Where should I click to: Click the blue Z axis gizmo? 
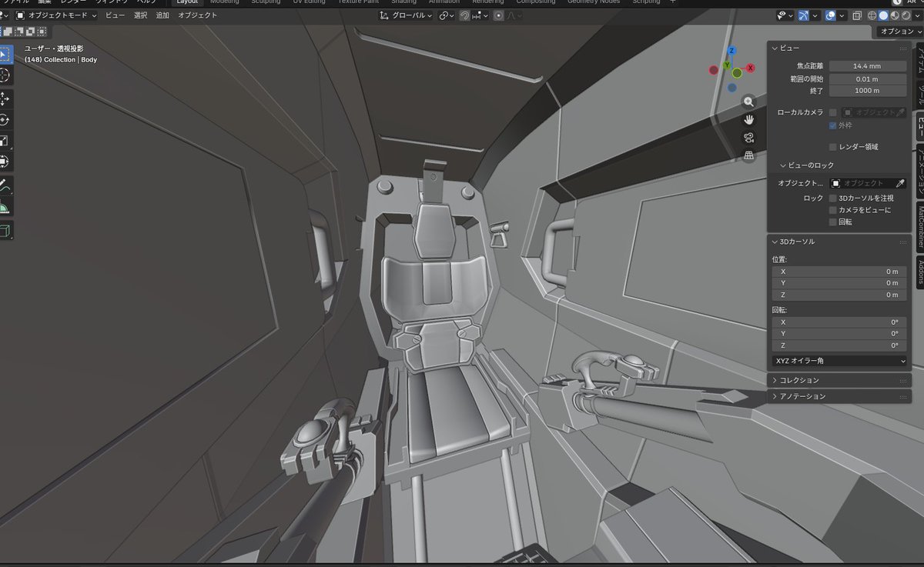tap(731, 51)
